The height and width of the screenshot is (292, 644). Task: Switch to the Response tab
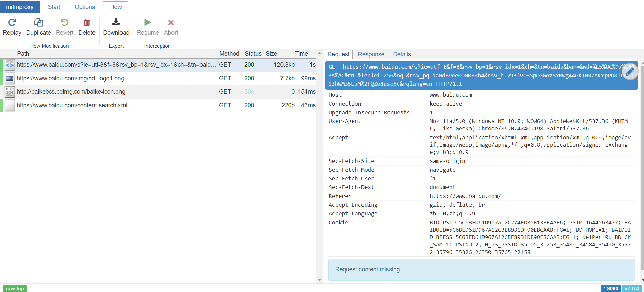371,54
